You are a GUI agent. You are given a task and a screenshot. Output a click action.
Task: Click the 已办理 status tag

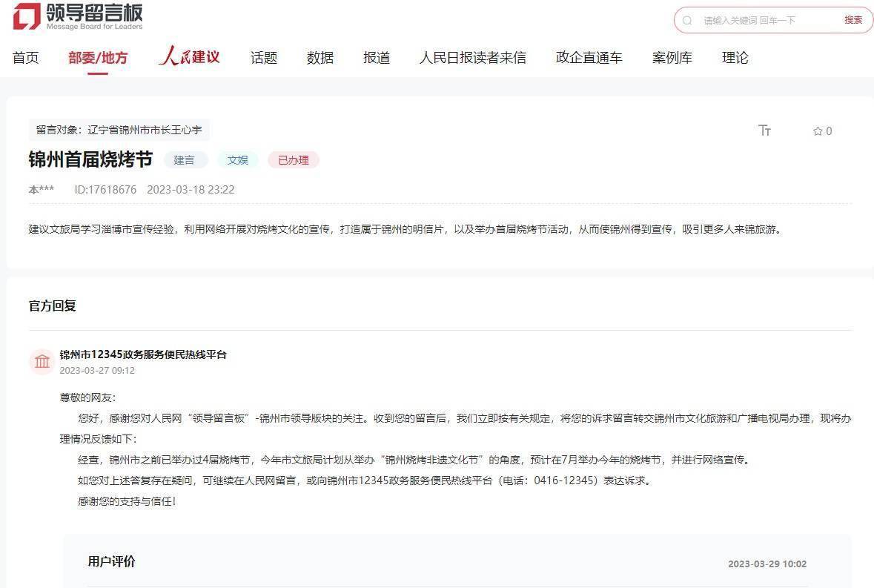[x=294, y=159]
